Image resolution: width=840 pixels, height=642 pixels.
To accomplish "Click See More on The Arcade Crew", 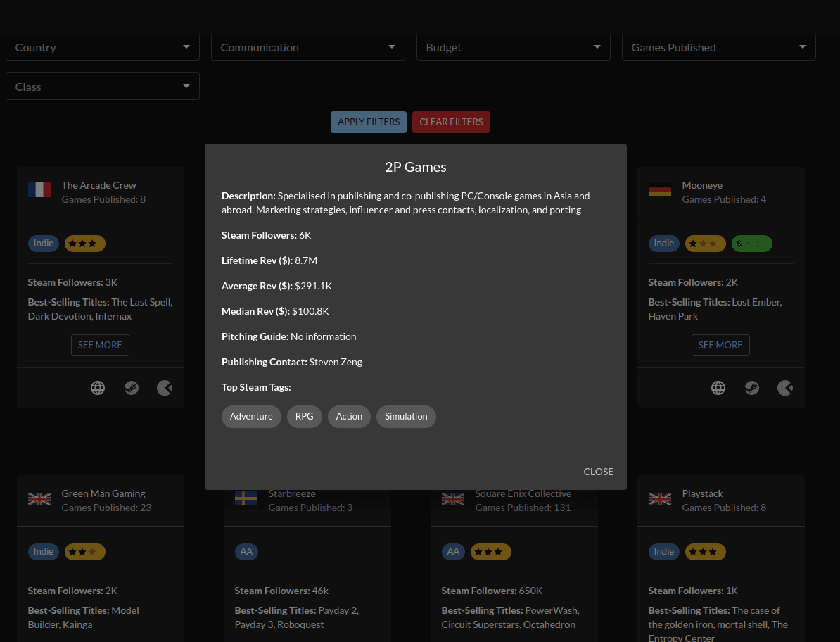I will (x=100, y=345).
